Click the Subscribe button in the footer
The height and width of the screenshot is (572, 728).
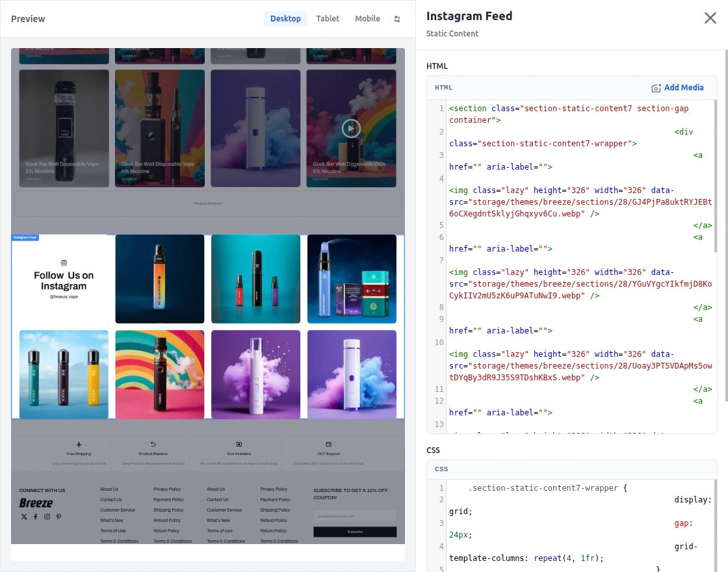click(x=355, y=532)
